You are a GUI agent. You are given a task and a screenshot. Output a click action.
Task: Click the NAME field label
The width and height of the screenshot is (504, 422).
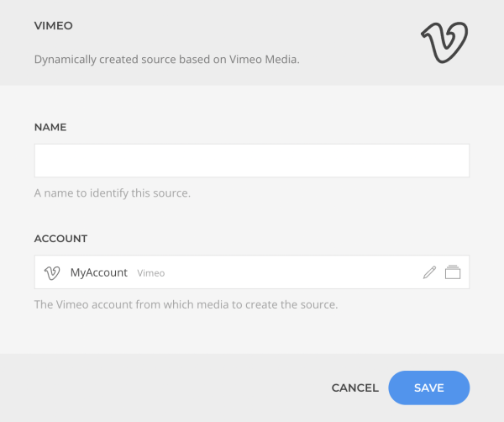50,127
